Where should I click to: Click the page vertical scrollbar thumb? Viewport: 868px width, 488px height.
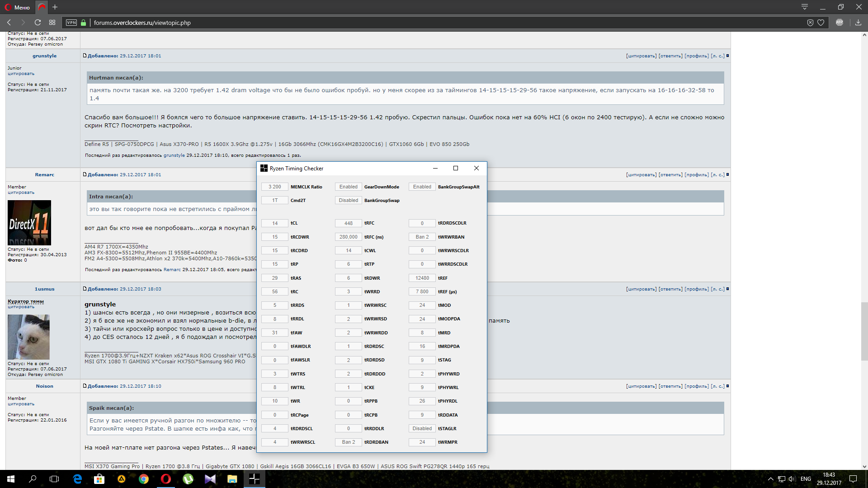pos(864,332)
